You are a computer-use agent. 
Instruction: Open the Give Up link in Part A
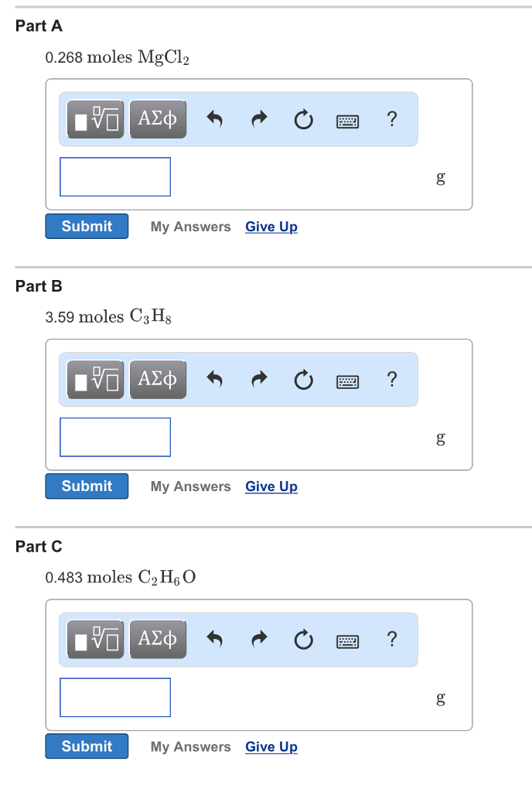pyautogui.click(x=271, y=226)
